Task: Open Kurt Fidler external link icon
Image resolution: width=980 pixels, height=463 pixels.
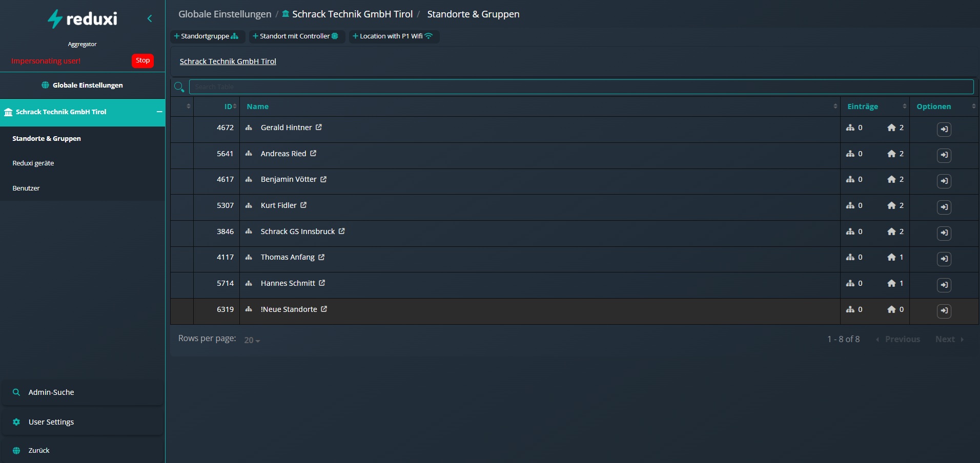Action: [303, 205]
